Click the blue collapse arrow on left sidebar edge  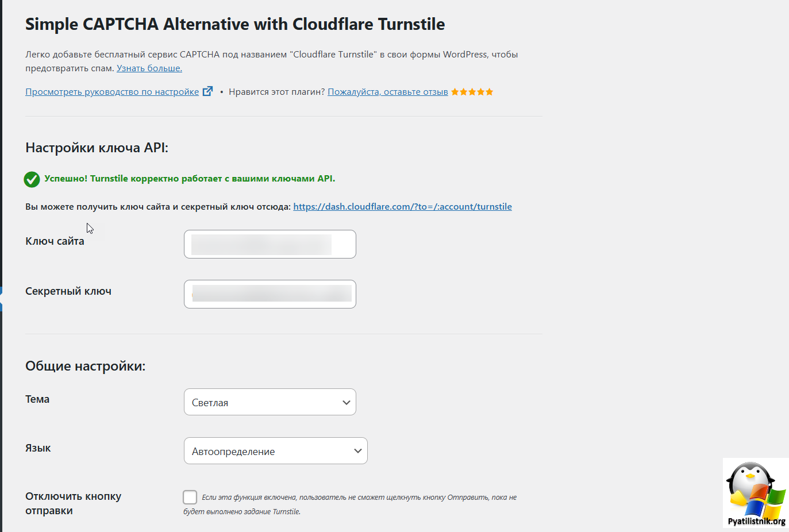pos(1,299)
